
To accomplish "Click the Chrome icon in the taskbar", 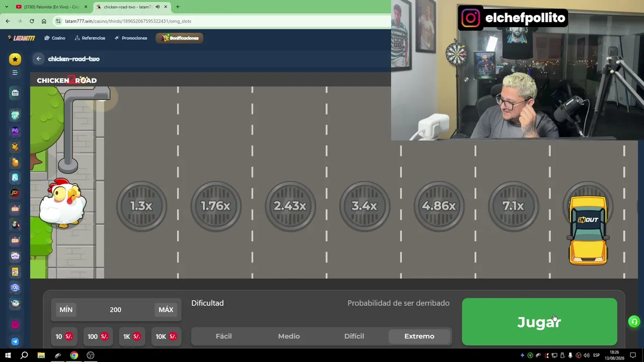I will 74,355.
